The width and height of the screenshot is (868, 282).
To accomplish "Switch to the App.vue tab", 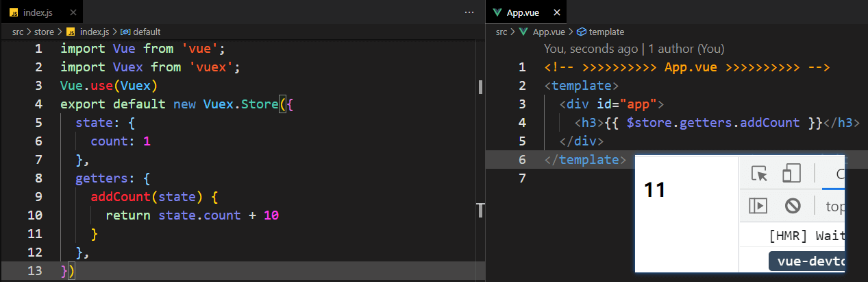I will point(524,12).
